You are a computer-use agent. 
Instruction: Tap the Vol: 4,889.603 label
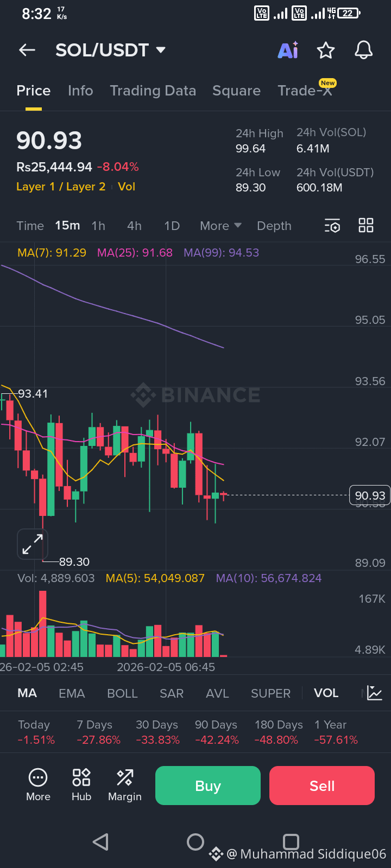tap(56, 578)
